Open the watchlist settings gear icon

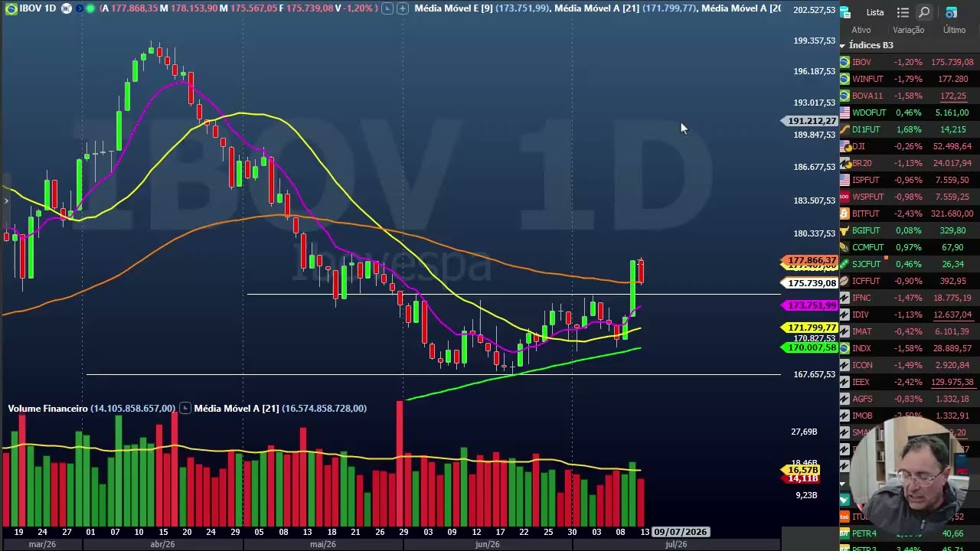[951, 12]
